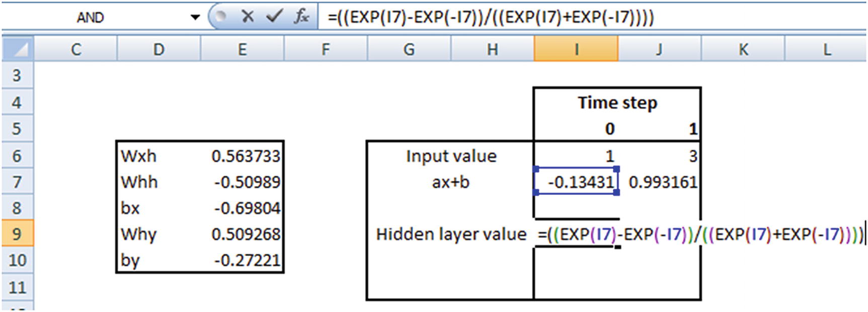This screenshot has width=868, height=312.
Task: Click the Select All corner triangle
Action: 18,49
